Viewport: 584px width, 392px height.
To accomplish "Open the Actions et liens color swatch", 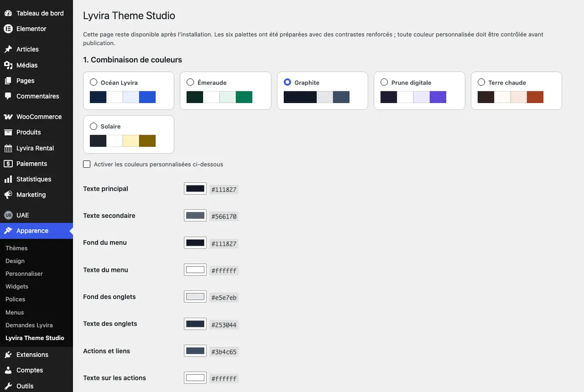I will (195, 351).
